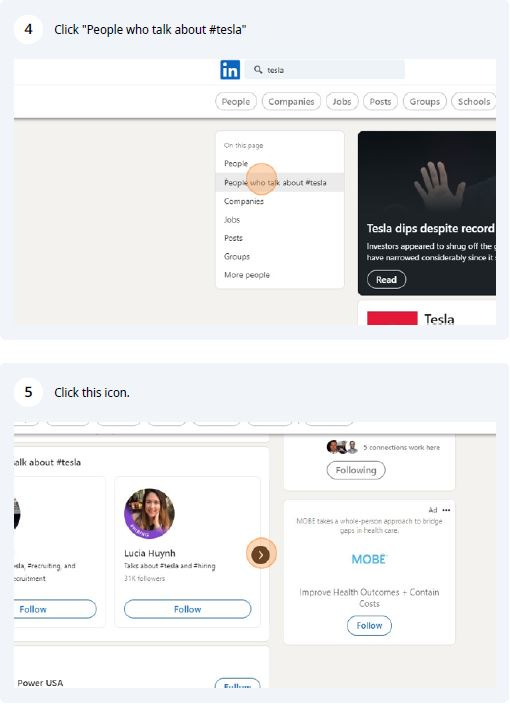Click "People who talk about #tesla" link

[275, 182]
